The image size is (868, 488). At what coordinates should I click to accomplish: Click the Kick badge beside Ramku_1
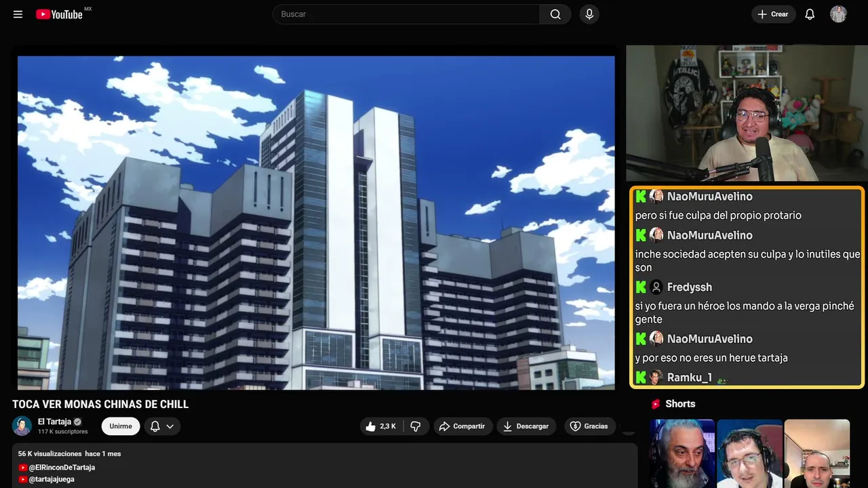[x=641, y=378]
